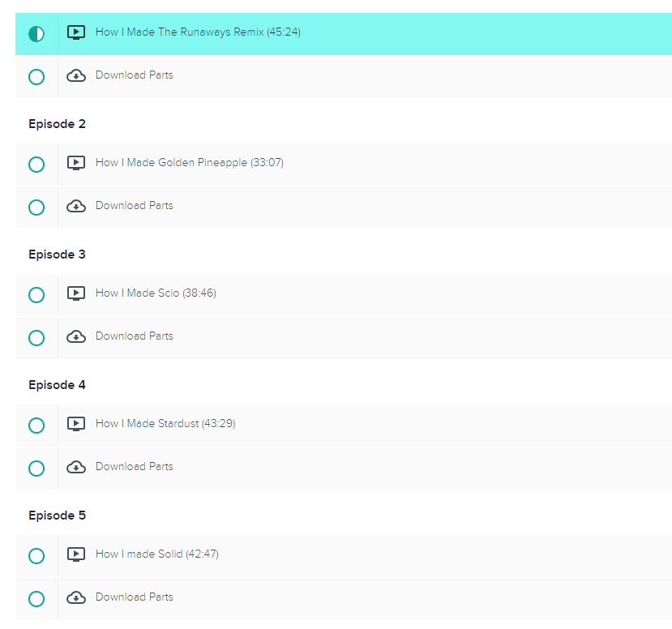The image size is (672, 629).
Task: Click cloud download icon in Episode 2
Action: pyautogui.click(x=76, y=206)
